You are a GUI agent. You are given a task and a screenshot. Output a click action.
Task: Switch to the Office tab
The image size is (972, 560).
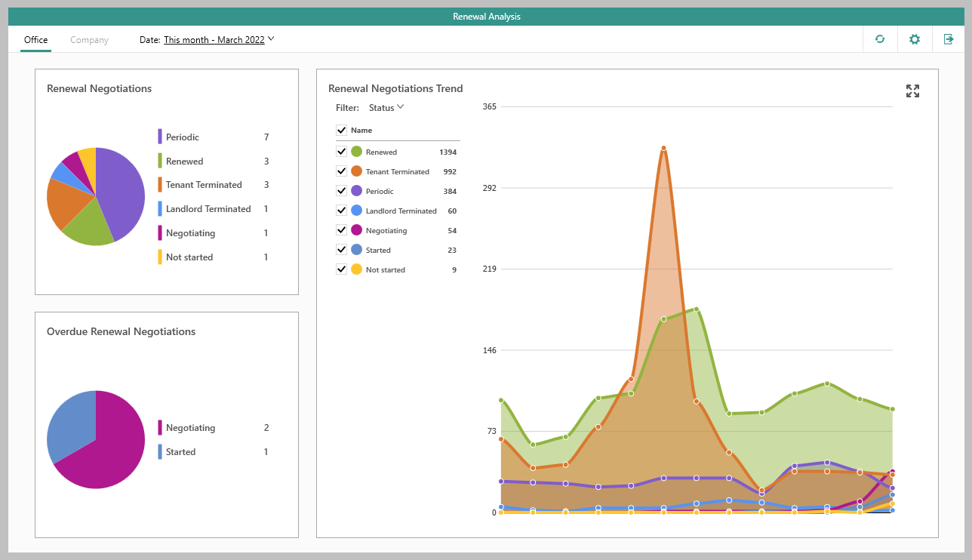tap(35, 40)
